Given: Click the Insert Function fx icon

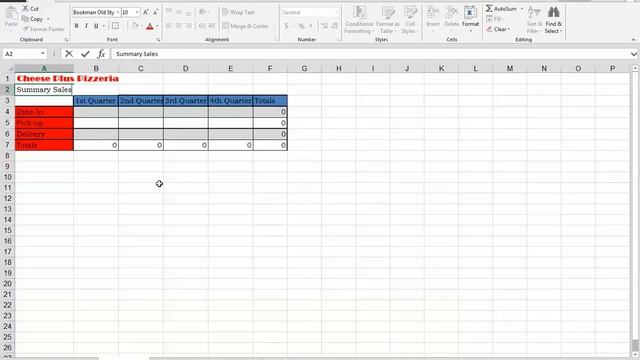Looking at the screenshot, I should [101, 54].
